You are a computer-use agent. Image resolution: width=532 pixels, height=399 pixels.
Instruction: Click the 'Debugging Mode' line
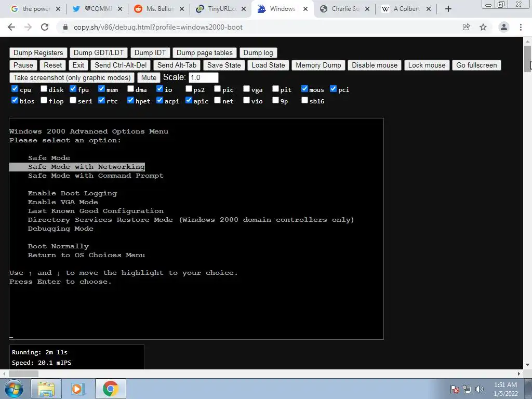pyautogui.click(x=61, y=229)
